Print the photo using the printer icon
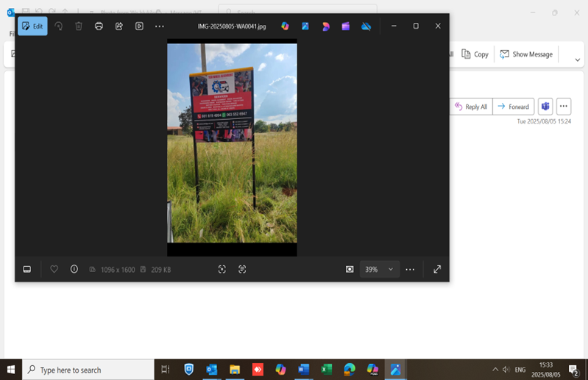The image size is (588, 380). (99, 26)
